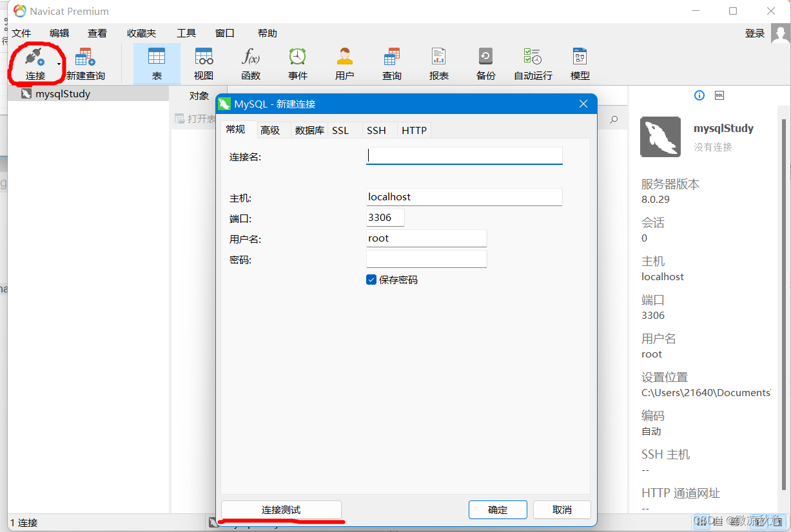Image resolution: width=791 pixels, height=532 pixels.
Task: Click the '1 连接' status bar text
Action: 24,523
